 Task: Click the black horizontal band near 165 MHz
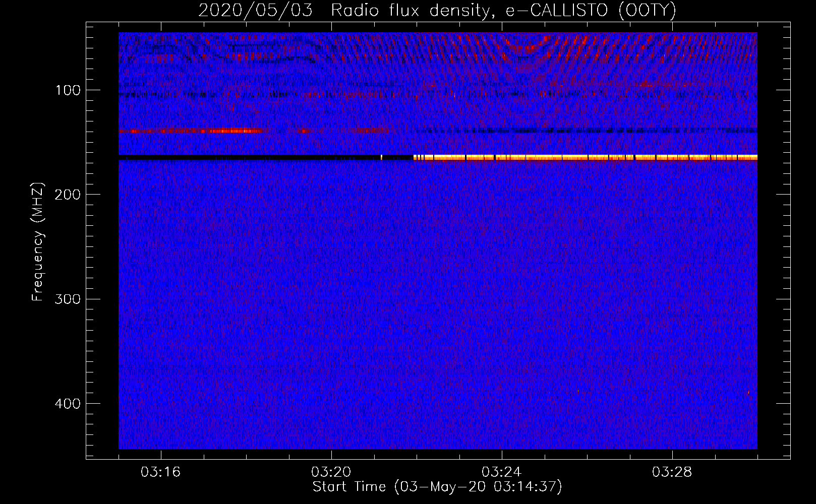pyautogui.click(x=266, y=157)
